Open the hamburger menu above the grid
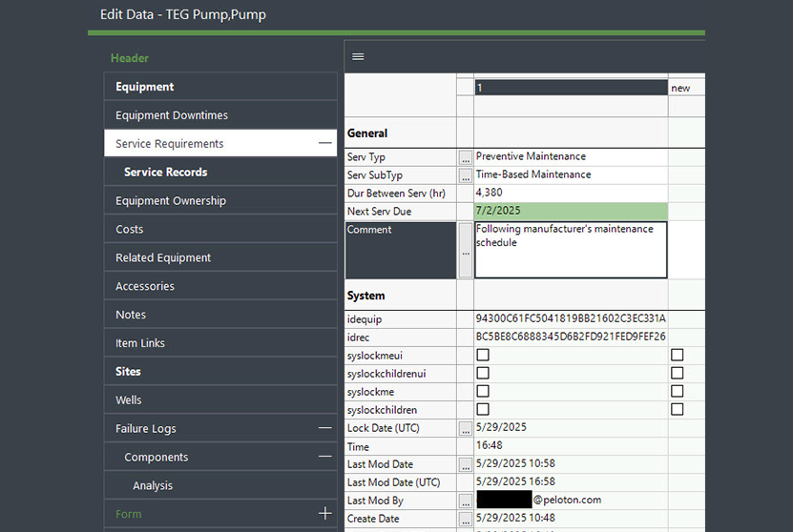Image resolution: width=793 pixels, height=532 pixels. click(358, 56)
